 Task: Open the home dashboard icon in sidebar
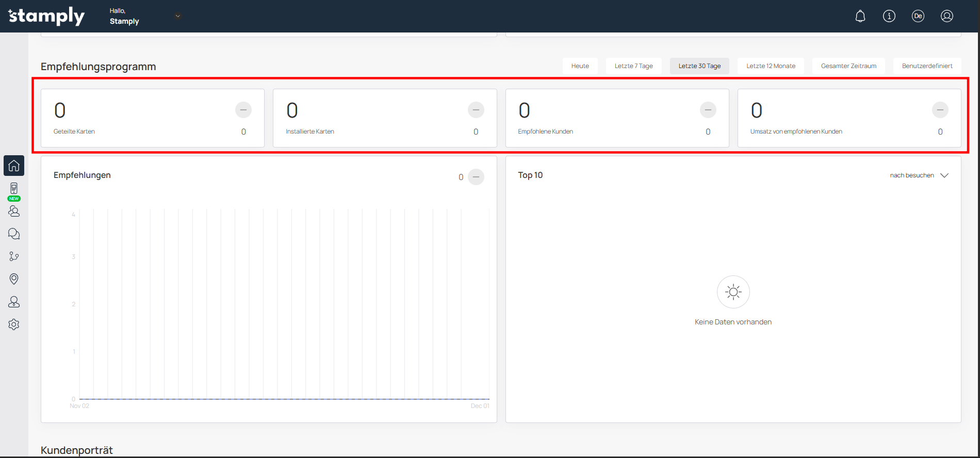pyautogui.click(x=14, y=166)
